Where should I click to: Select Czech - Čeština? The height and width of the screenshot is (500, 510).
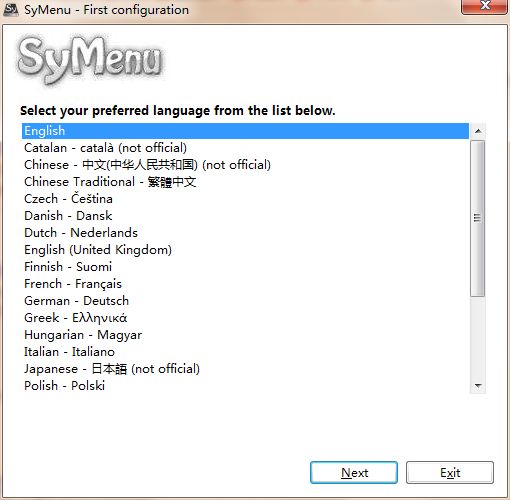245,199
